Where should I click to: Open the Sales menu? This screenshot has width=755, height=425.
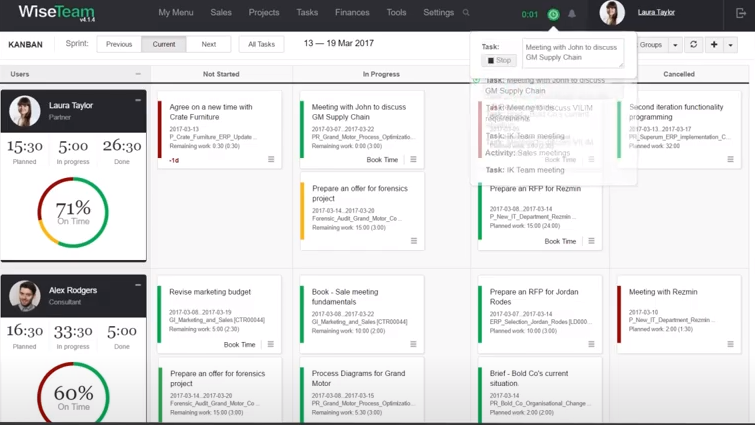(x=221, y=13)
